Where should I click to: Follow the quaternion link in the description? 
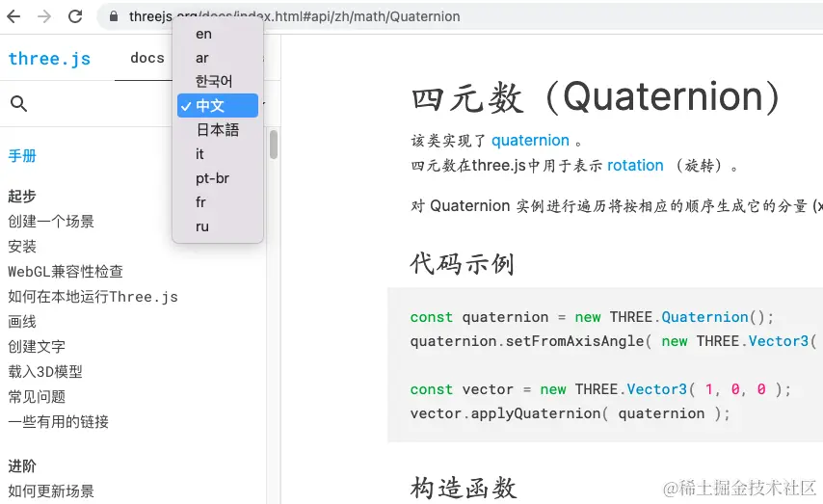[530, 140]
